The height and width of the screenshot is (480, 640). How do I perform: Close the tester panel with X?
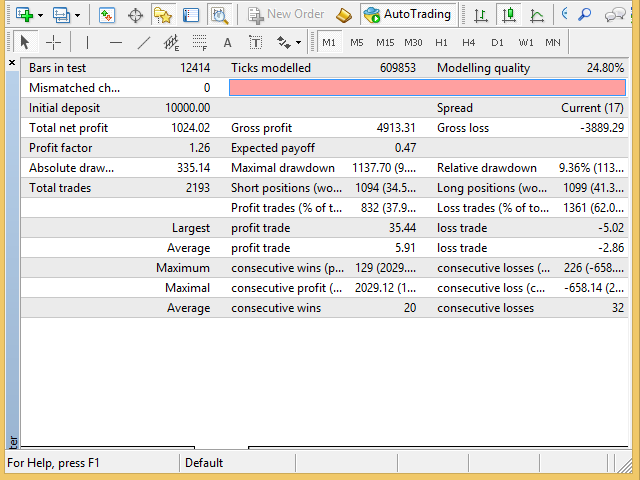[x=12, y=64]
